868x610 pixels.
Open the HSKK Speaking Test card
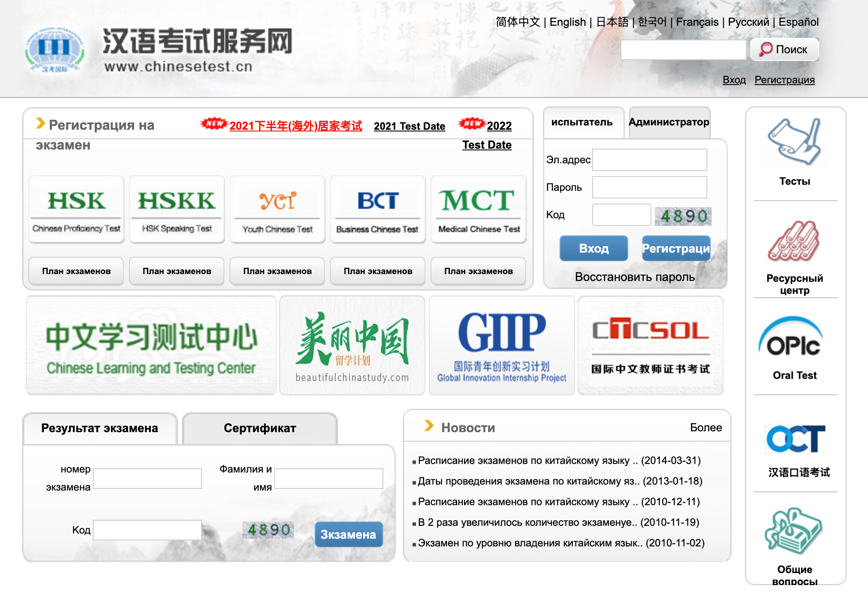pyautogui.click(x=177, y=210)
